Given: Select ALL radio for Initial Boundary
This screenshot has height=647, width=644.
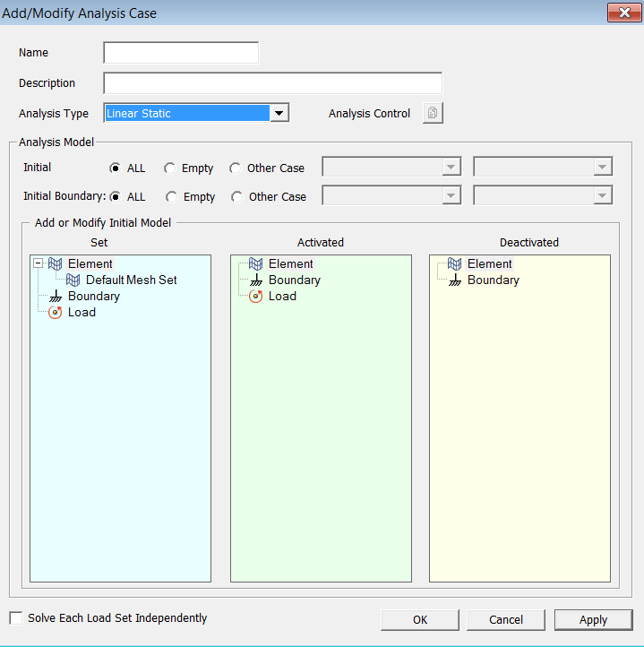Looking at the screenshot, I should [x=116, y=197].
